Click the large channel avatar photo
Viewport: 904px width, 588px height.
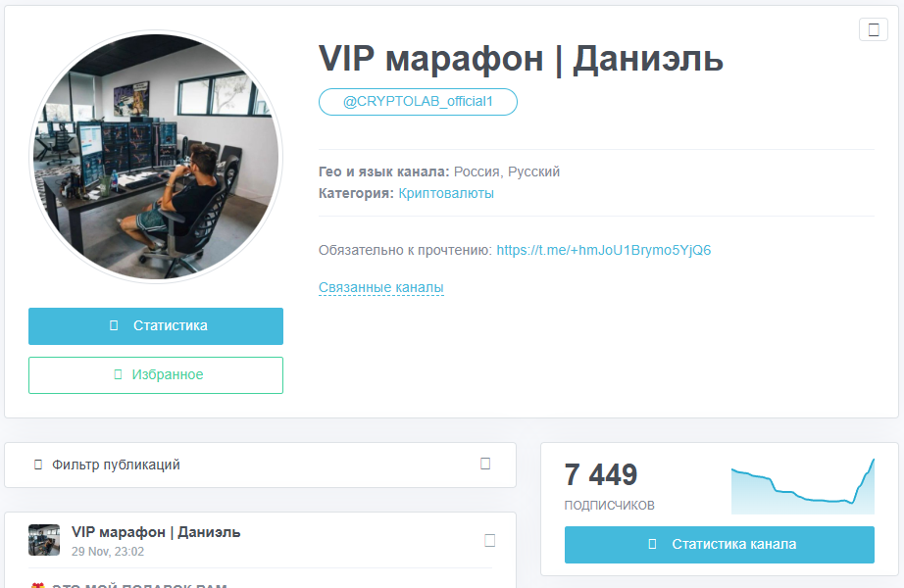[x=156, y=157]
